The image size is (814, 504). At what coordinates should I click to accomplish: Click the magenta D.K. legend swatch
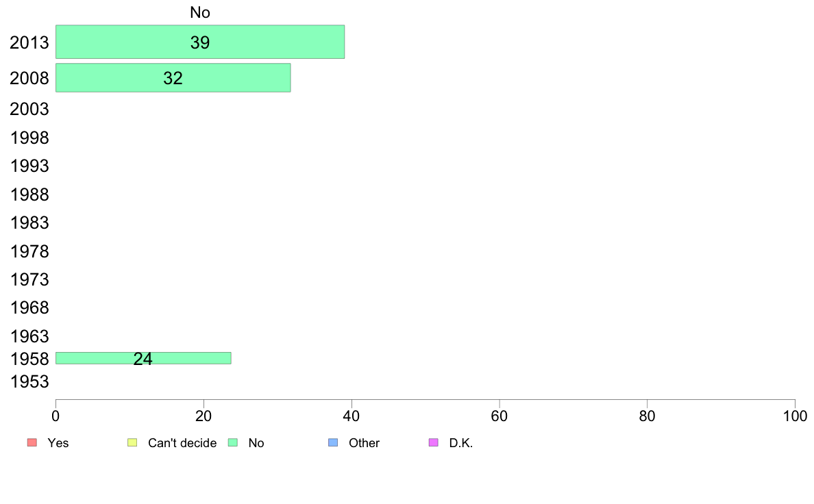pyautogui.click(x=433, y=442)
